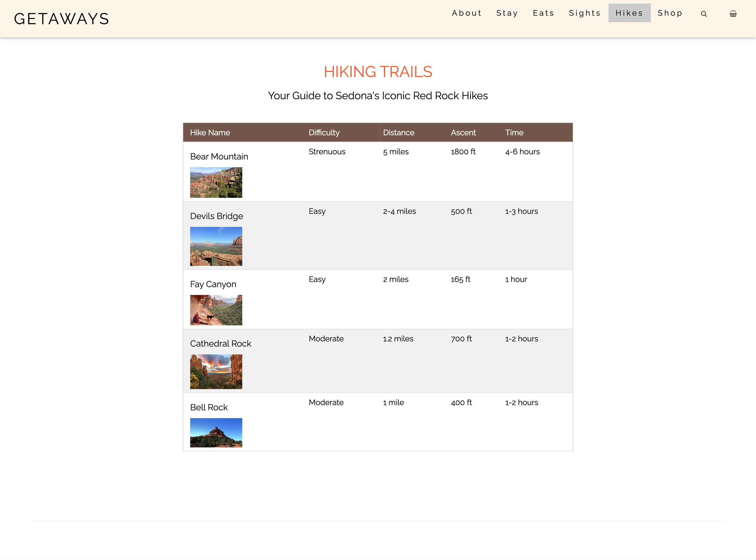This screenshot has height=560, width=756.
Task: Select the Difficulty column header
Action: click(324, 132)
